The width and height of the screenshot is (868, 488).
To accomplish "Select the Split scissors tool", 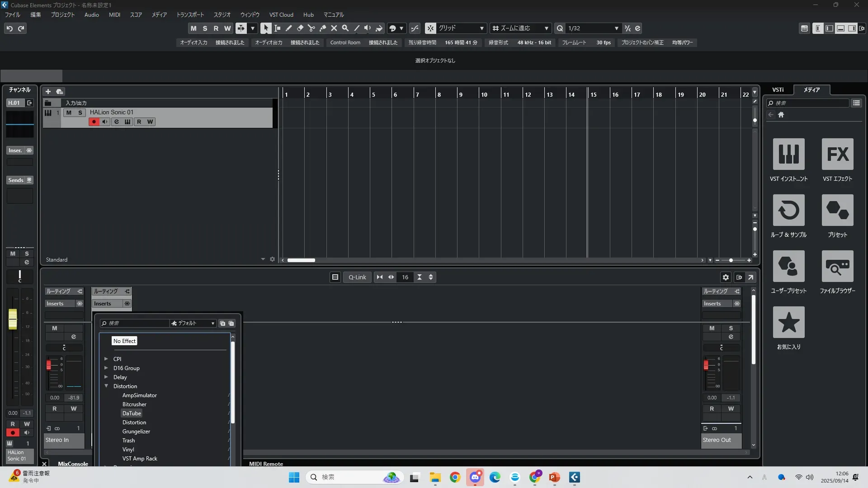I will 311,28.
